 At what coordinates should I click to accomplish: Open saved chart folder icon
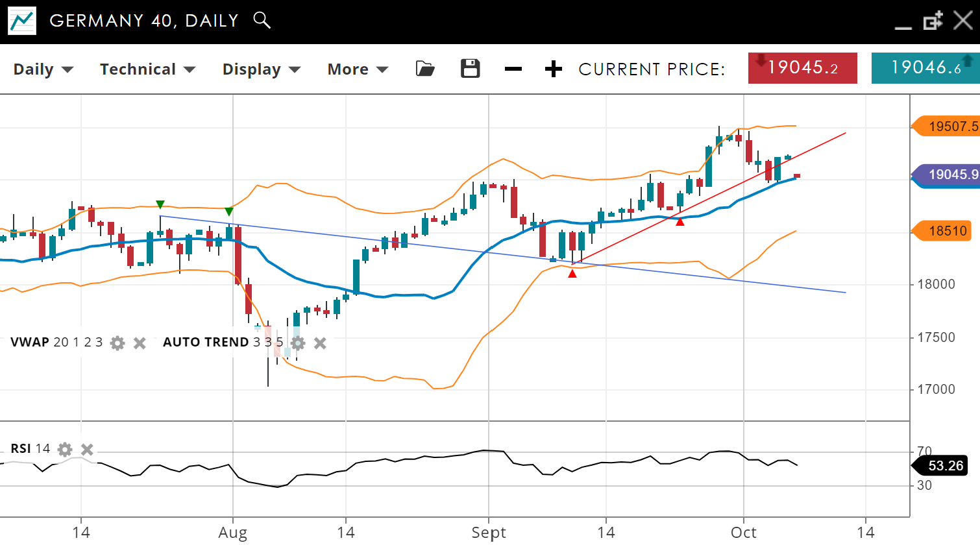click(x=425, y=68)
